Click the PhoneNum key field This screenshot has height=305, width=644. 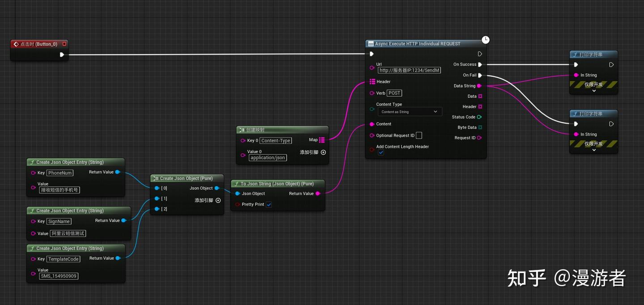(x=60, y=173)
